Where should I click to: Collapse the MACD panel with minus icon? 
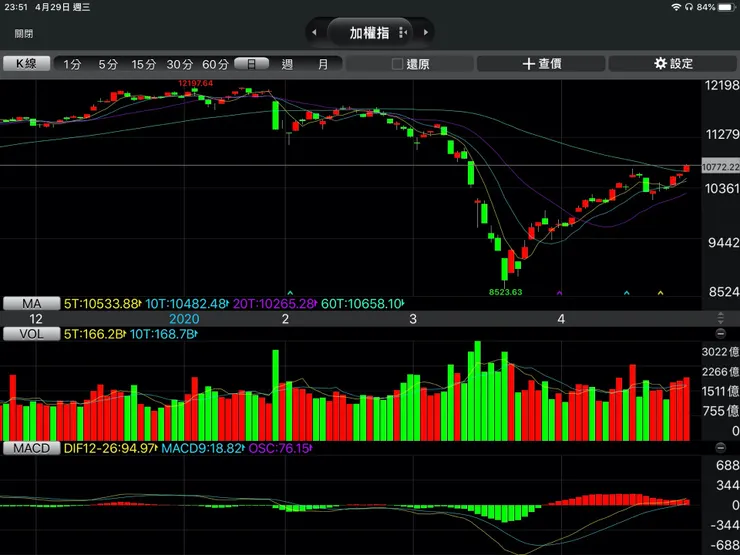[720, 448]
